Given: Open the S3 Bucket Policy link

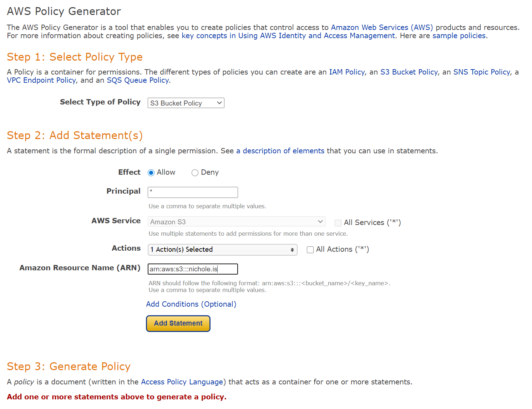Looking at the screenshot, I should point(409,72).
